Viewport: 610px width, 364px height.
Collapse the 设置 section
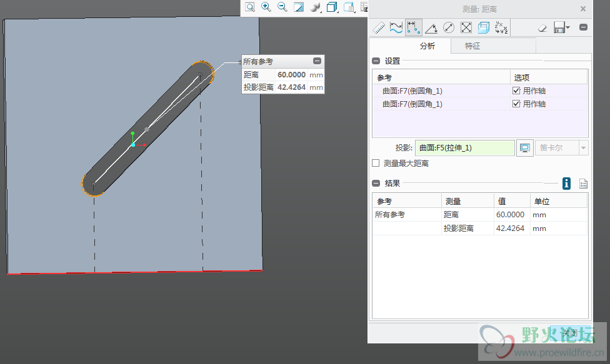click(376, 61)
